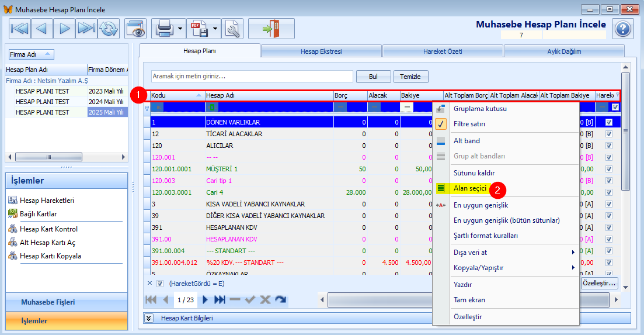Image resolution: width=644 pixels, height=335 pixels.
Task: Open the blue help question mark
Action: tap(623, 28)
